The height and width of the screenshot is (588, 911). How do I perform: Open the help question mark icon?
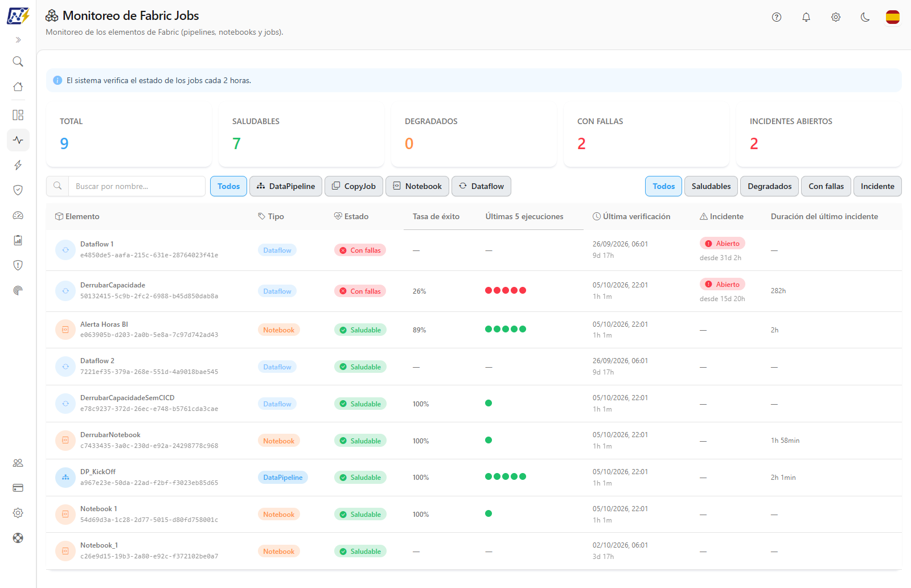777,17
